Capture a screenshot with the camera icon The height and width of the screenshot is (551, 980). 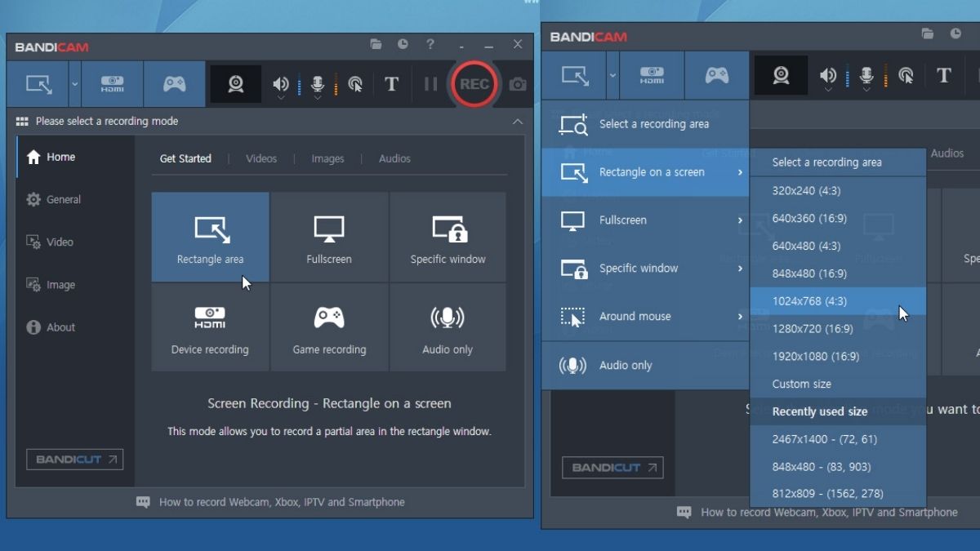tap(518, 84)
